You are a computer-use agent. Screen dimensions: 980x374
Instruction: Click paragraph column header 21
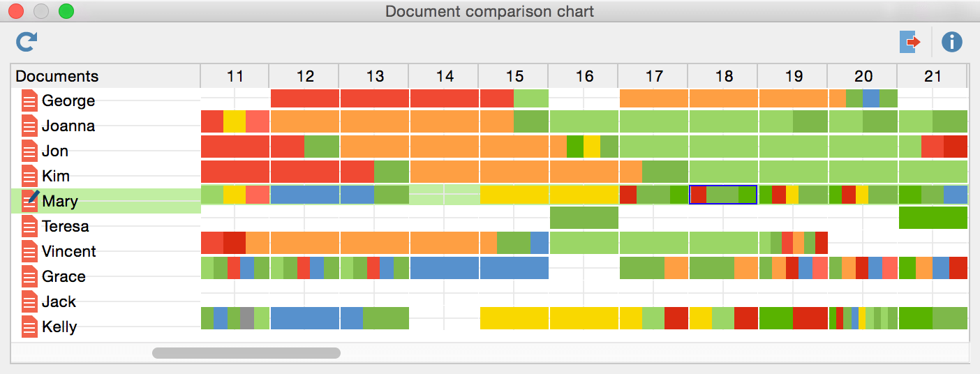tap(933, 76)
